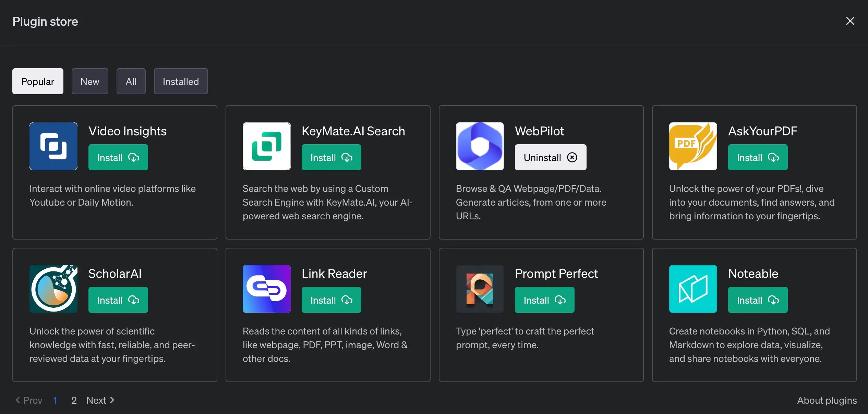
Task: Install the Video Insights plugin
Action: [118, 158]
